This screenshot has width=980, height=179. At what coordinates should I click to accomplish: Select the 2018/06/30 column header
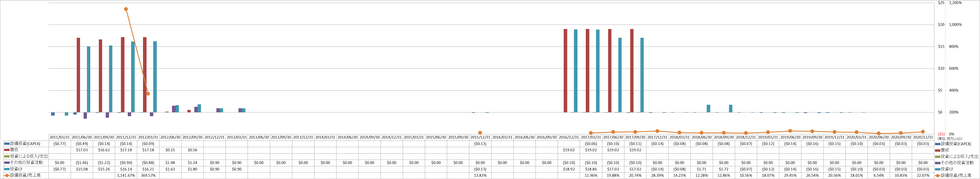[x=701, y=137]
